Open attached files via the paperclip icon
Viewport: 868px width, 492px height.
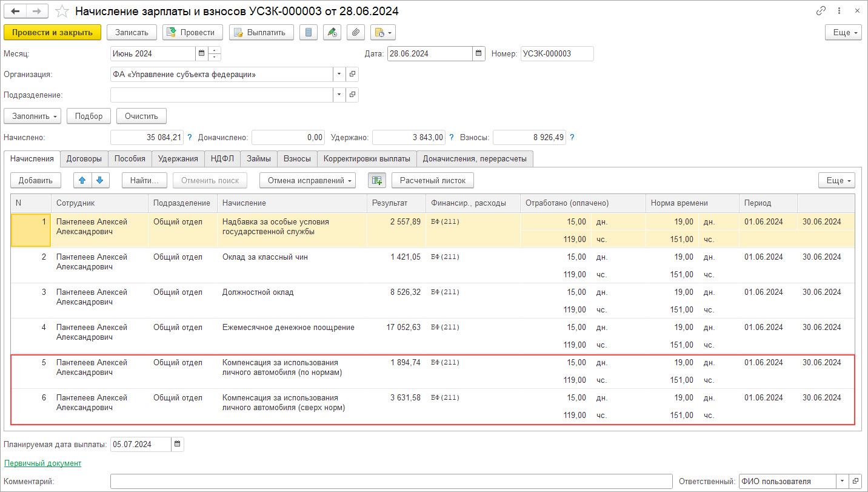[356, 32]
